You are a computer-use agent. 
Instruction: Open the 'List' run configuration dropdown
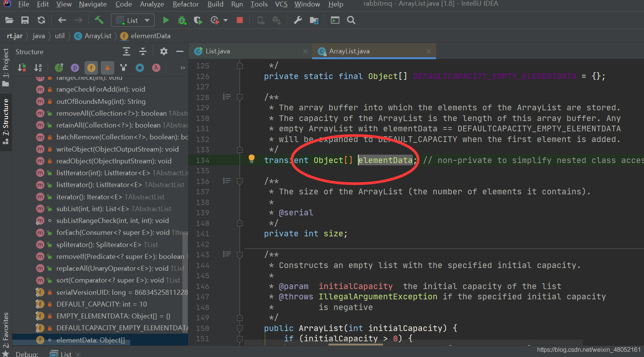pos(132,20)
